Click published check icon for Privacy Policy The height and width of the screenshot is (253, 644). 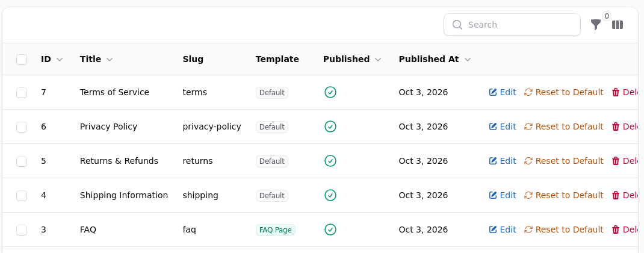330,126
